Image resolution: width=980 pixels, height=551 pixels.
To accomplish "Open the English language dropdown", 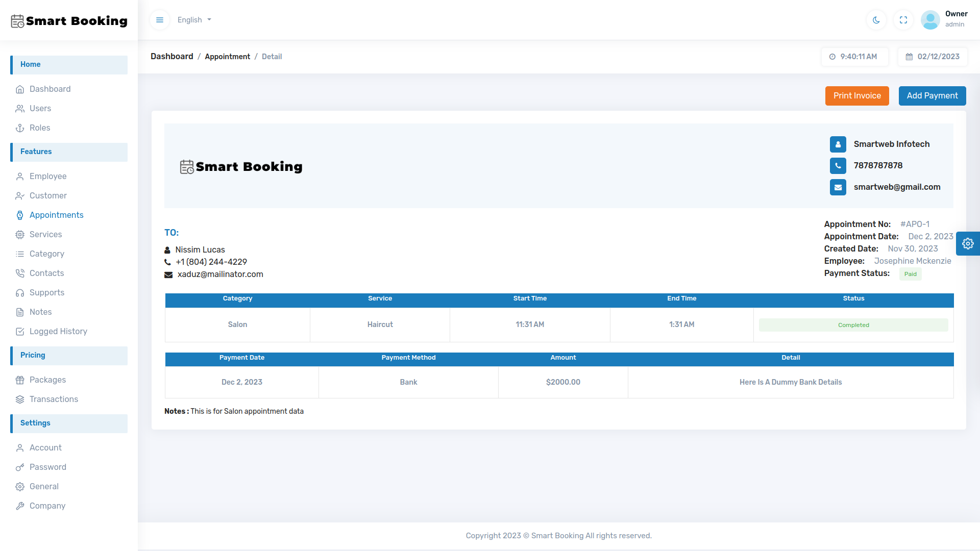I will [x=194, y=20].
